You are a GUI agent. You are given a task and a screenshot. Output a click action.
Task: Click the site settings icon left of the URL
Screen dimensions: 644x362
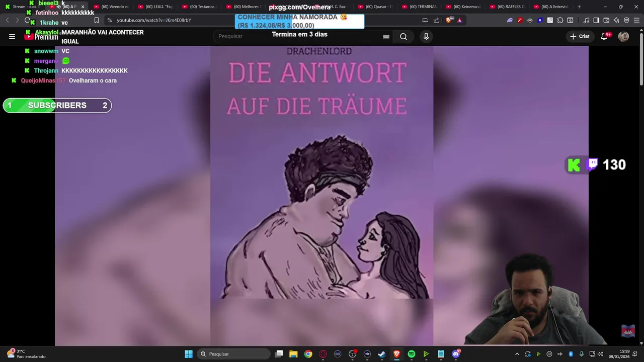tap(109, 20)
